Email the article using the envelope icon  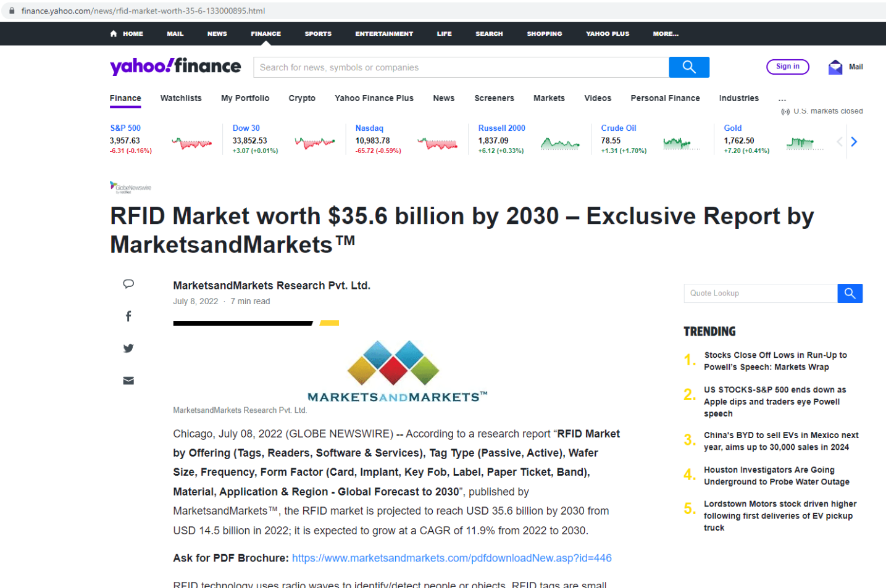tap(128, 381)
